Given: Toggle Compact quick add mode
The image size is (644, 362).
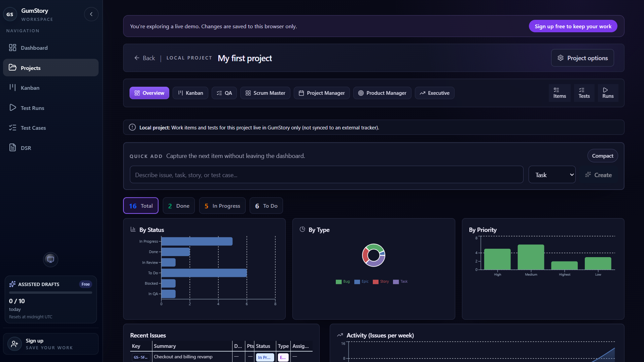Looking at the screenshot, I should [602, 156].
